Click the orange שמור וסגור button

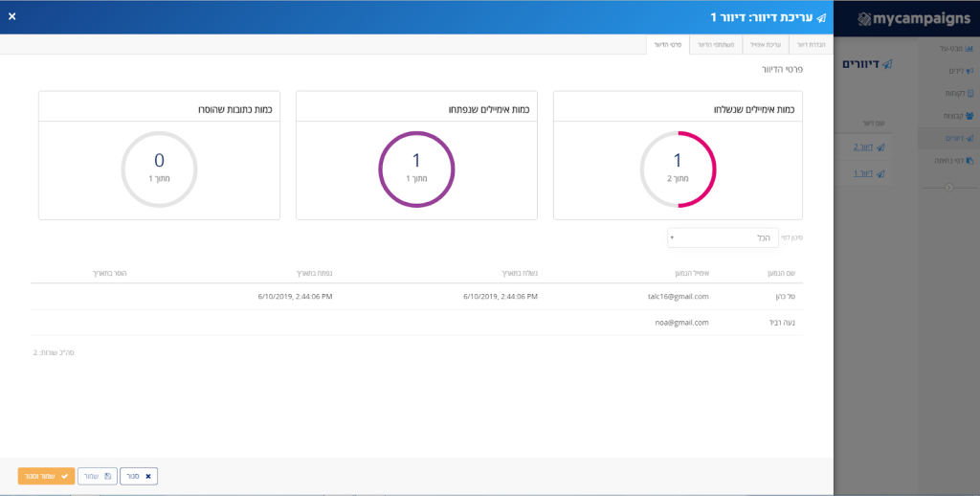click(46, 477)
